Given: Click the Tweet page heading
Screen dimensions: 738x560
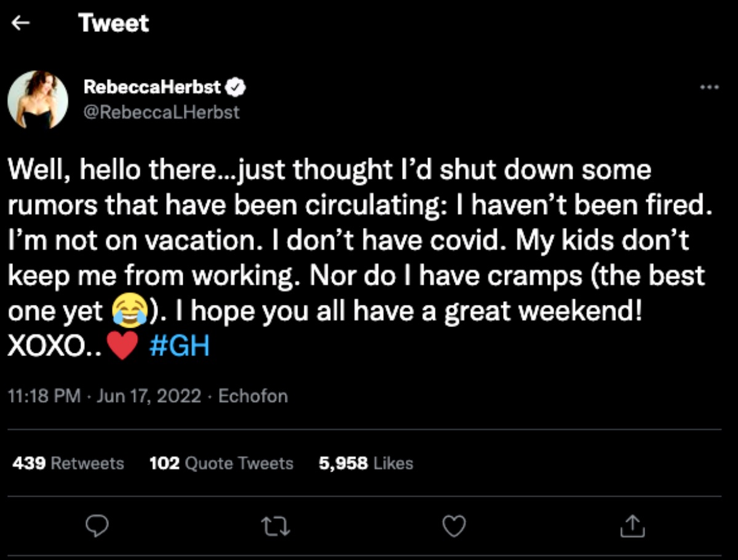Looking at the screenshot, I should 114,23.
